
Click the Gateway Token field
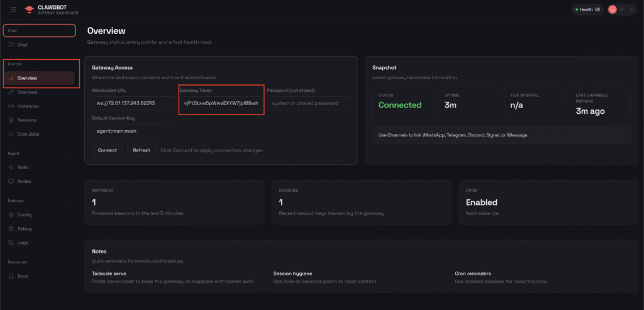coord(221,103)
